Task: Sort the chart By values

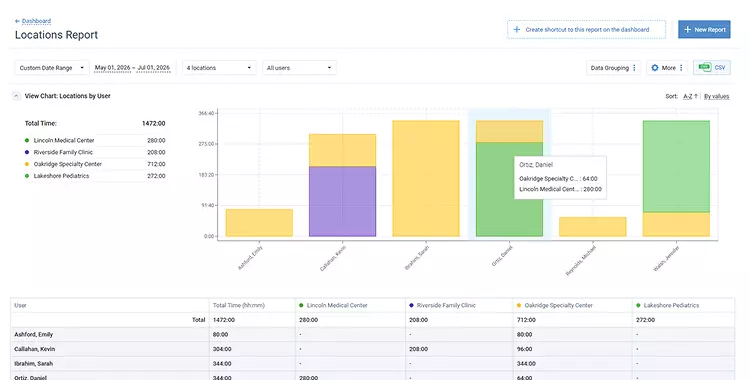Action: (x=717, y=96)
